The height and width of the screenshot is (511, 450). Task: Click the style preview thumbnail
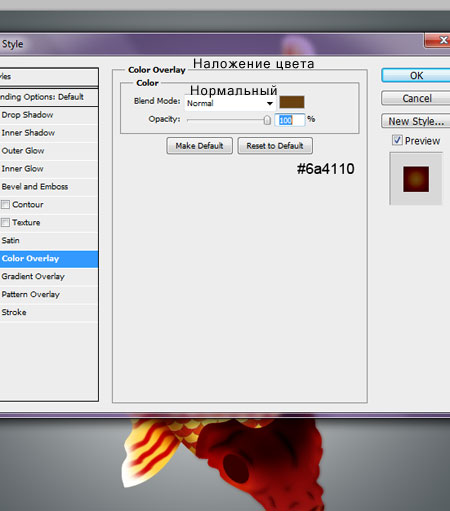tap(416, 179)
